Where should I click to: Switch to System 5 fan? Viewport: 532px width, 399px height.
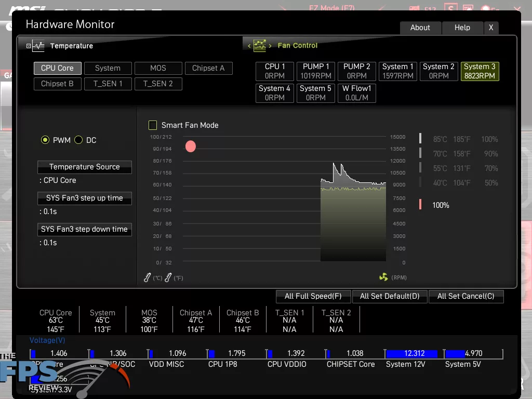316,93
